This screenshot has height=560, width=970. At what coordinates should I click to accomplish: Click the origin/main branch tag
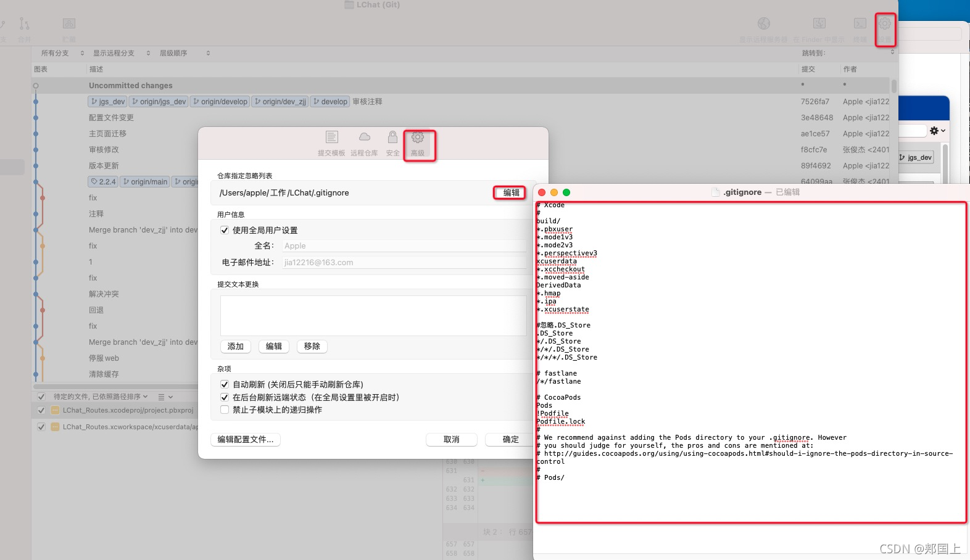click(145, 182)
